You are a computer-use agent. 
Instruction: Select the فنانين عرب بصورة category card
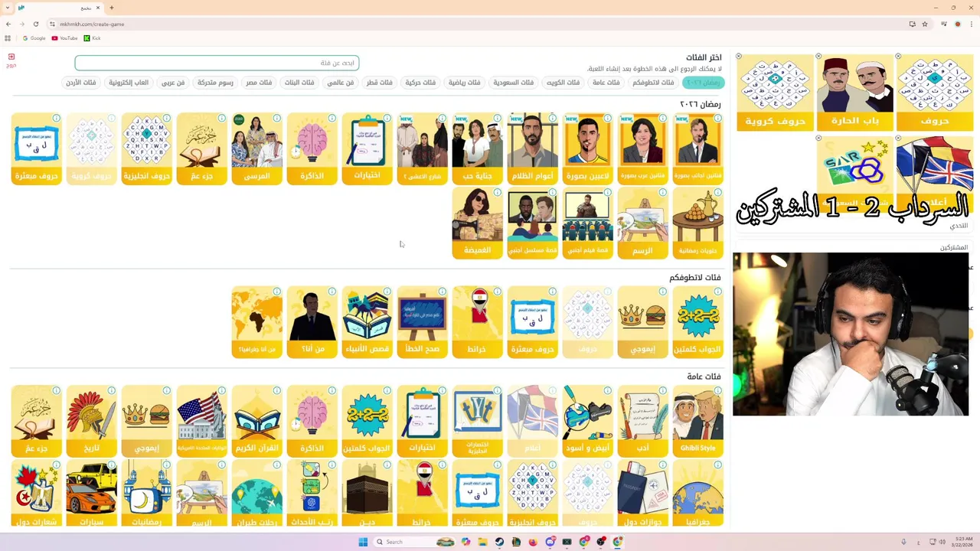coord(642,149)
